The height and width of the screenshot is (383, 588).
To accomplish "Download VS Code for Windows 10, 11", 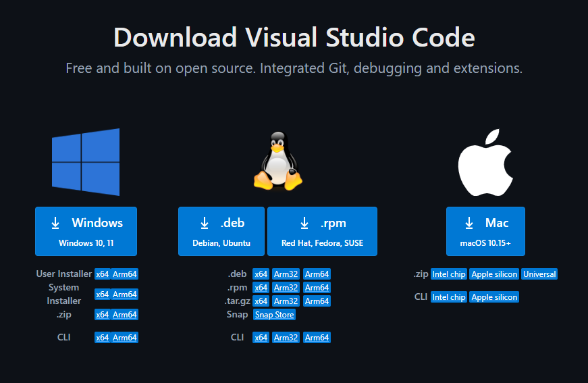I will [86, 231].
